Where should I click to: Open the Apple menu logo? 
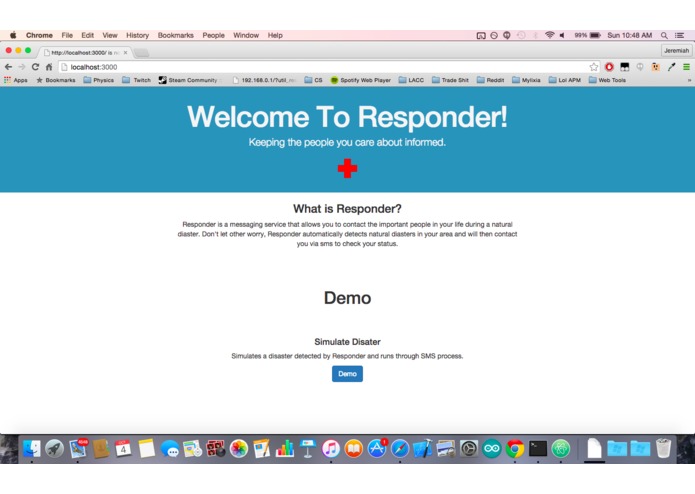pos(13,35)
